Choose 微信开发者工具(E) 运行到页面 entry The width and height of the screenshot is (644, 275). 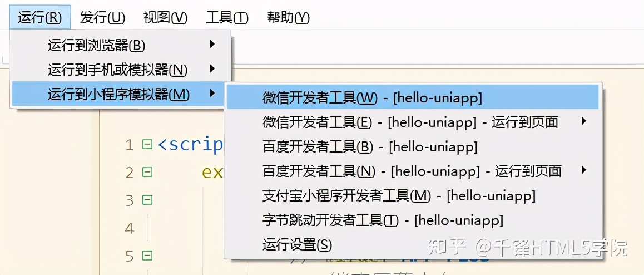[413, 122]
